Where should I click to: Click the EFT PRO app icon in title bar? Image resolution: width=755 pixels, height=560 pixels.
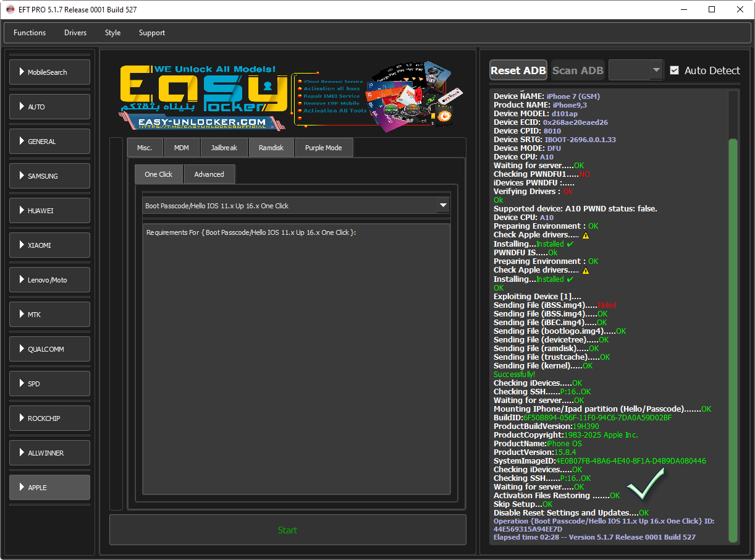10,9
